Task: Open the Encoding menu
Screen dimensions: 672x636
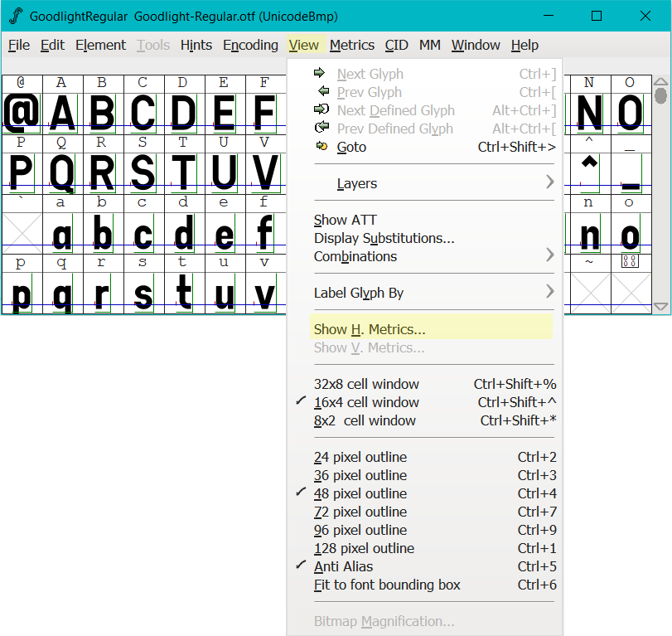Action: tap(250, 45)
